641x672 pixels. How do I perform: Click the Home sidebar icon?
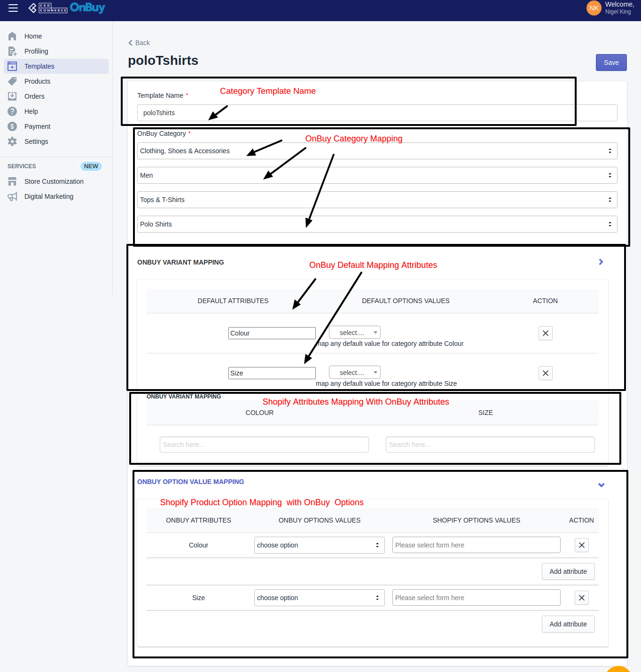click(12, 36)
